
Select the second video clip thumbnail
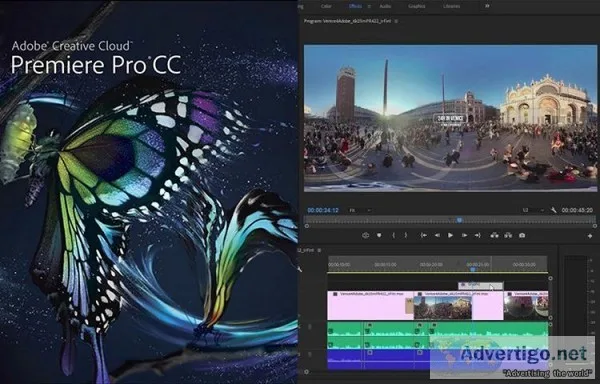443,308
